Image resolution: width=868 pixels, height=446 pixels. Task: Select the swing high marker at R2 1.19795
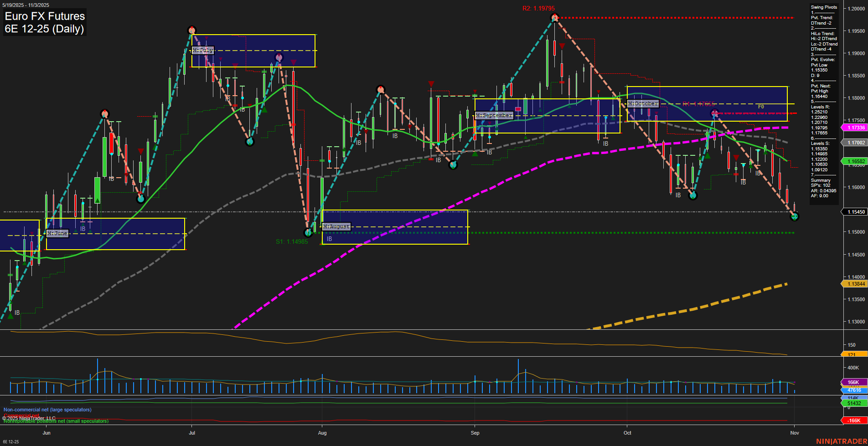point(554,17)
